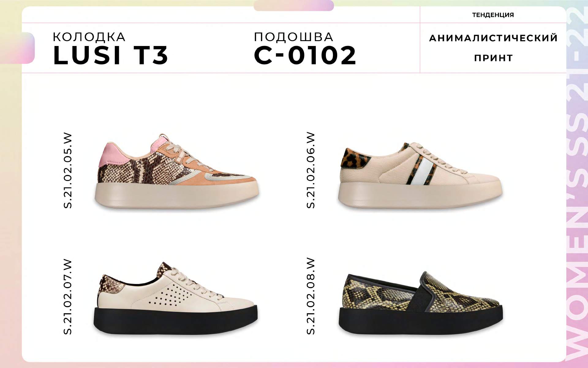
Task: Click the ПОДОШВА label
Action: click(294, 37)
